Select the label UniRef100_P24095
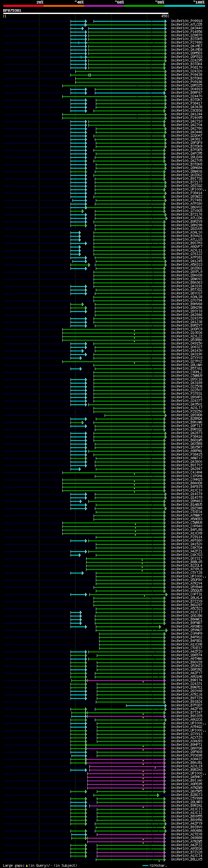This screenshot has height=868, width=208. (x=187, y=118)
